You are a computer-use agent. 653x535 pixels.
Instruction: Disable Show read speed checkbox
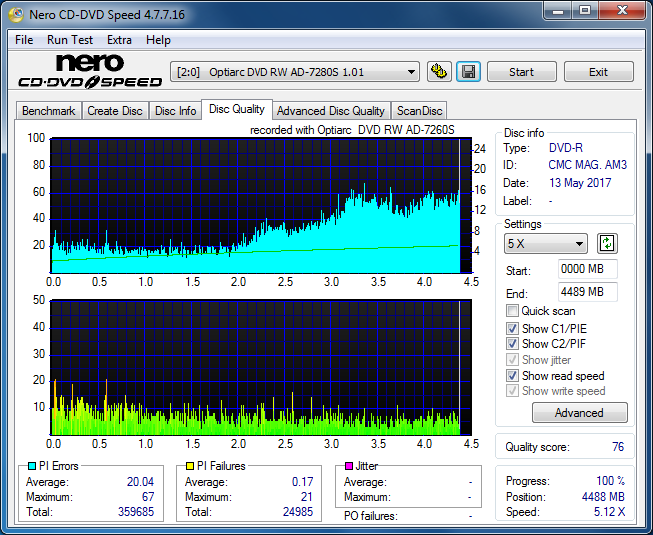(512, 376)
